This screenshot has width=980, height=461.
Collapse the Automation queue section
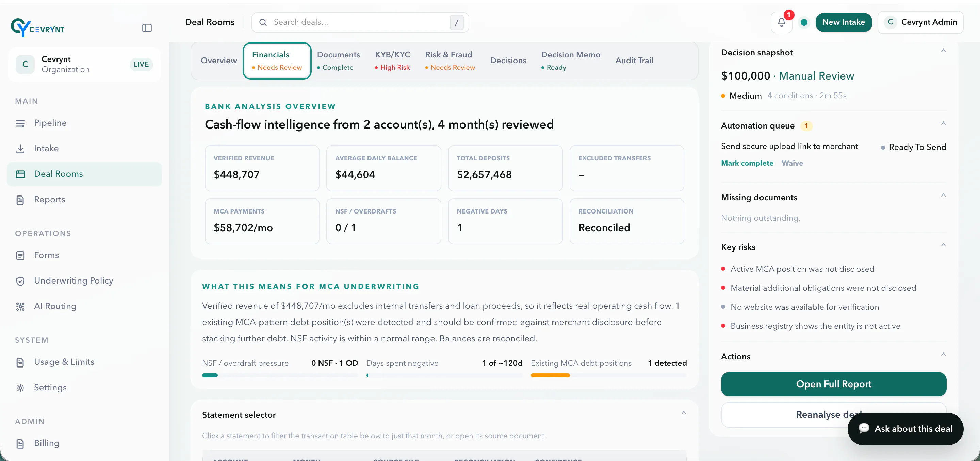(x=943, y=123)
